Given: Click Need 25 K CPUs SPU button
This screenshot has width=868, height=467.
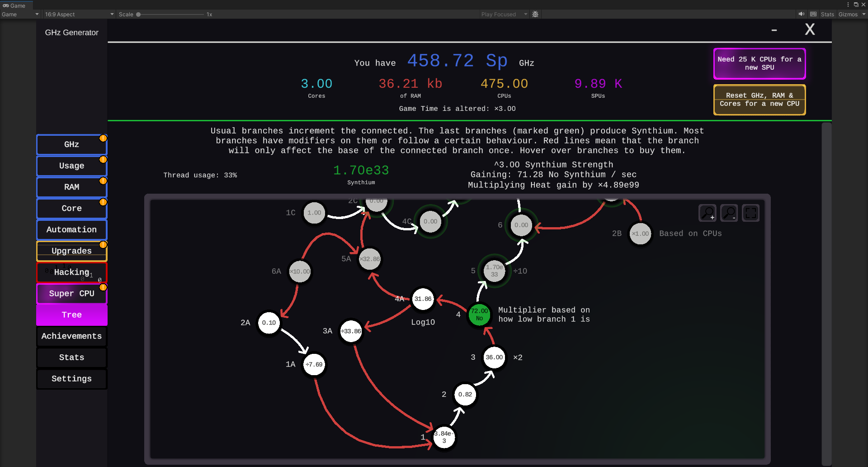Looking at the screenshot, I should [759, 63].
